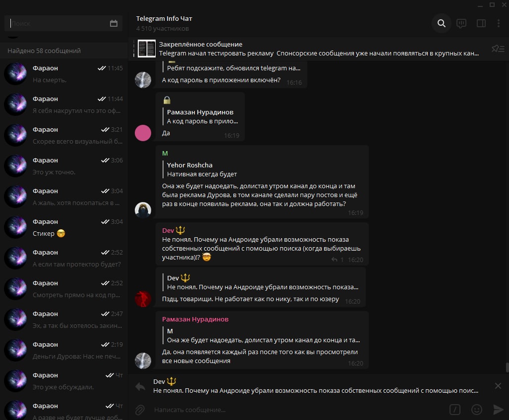The width and height of the screenshot is (509, 420).
Task: Focus the message input box
Action: pyautogui.click(x=299, y=410)
